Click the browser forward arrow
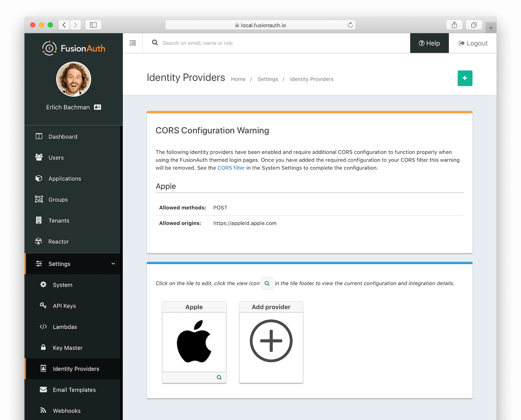 [x=75, y=25]
